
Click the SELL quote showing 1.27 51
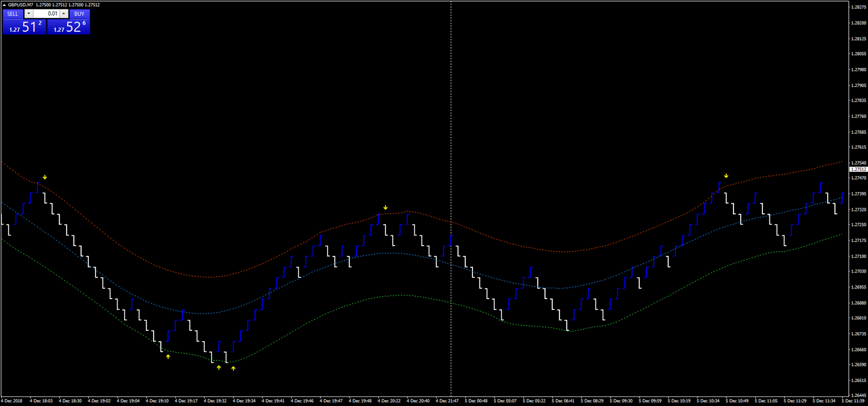click(24, 26)
